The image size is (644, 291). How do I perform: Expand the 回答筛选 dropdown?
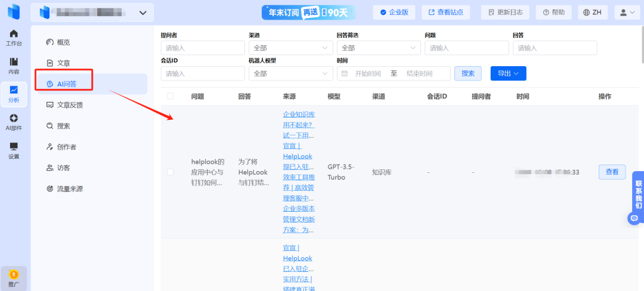tap(379, 48)
